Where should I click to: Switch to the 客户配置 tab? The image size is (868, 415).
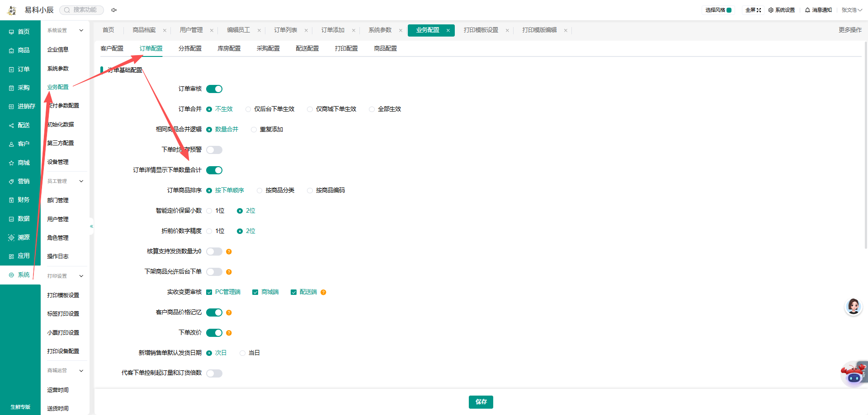click(x=112, y=48)
